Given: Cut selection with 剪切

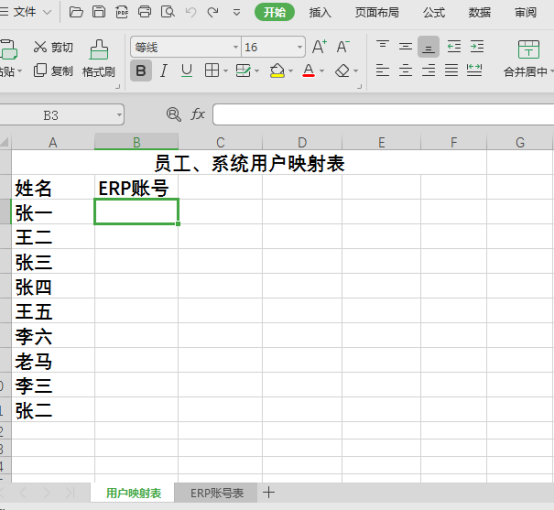Looking at the screenshot, I should (x=53, y=47).
